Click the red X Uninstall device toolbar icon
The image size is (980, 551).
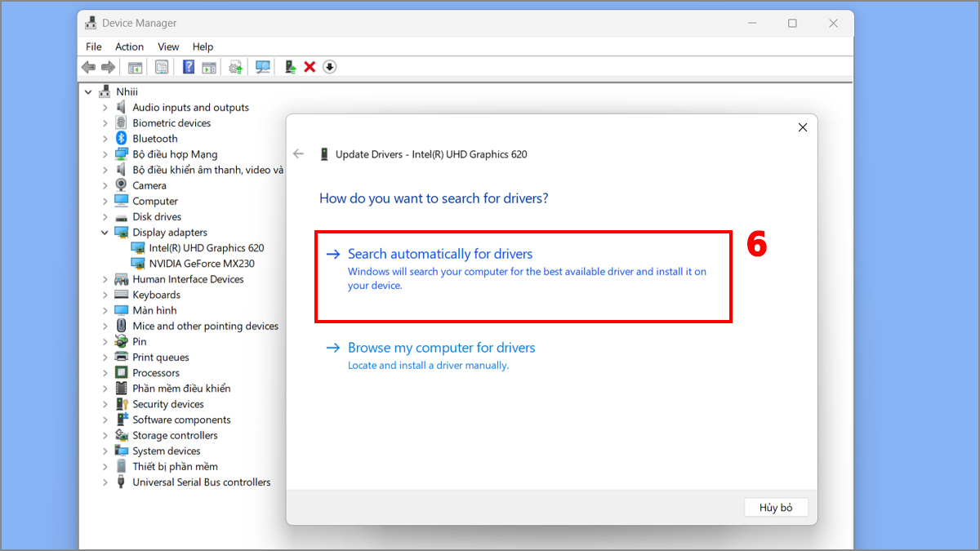(309, 67)
